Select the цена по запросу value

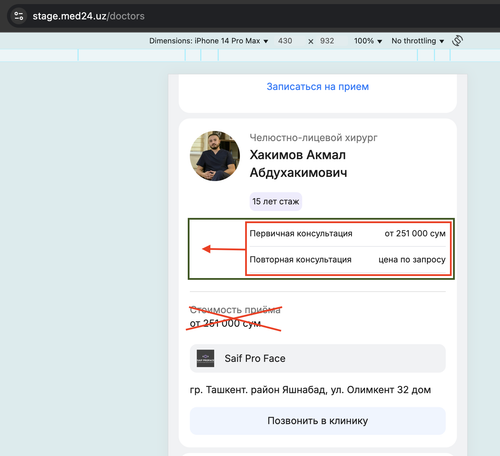tap(412, 259)
